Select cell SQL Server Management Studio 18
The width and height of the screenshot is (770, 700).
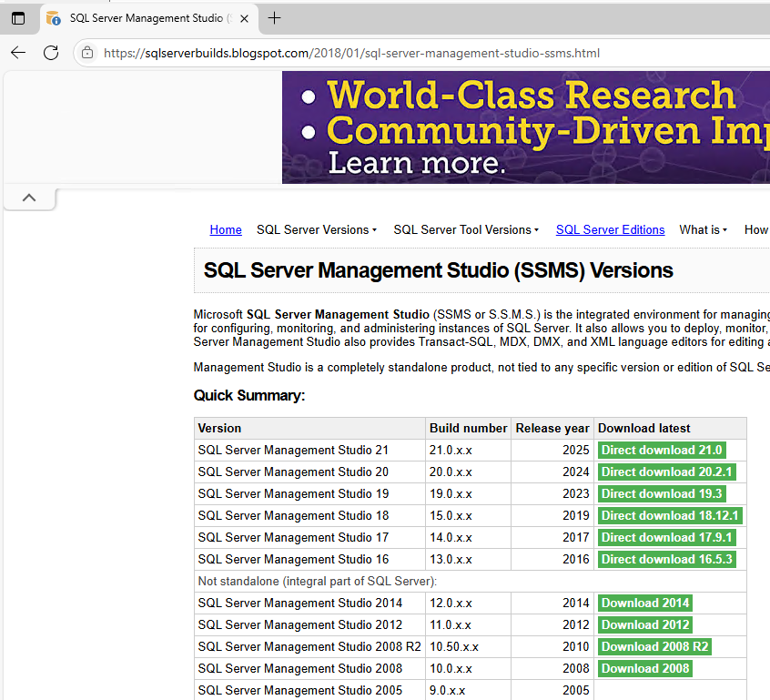coord(309,516)
